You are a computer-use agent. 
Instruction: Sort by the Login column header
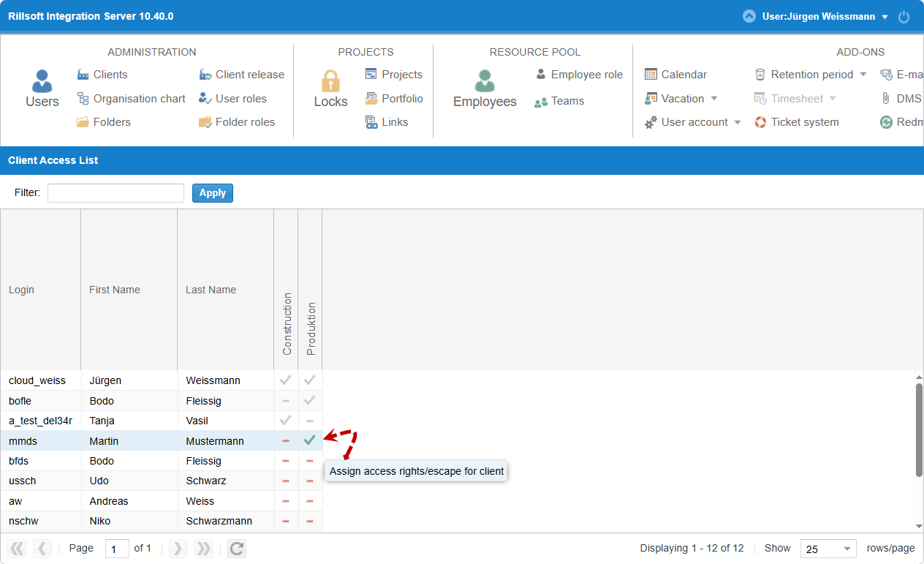click(x=40, y=290)
